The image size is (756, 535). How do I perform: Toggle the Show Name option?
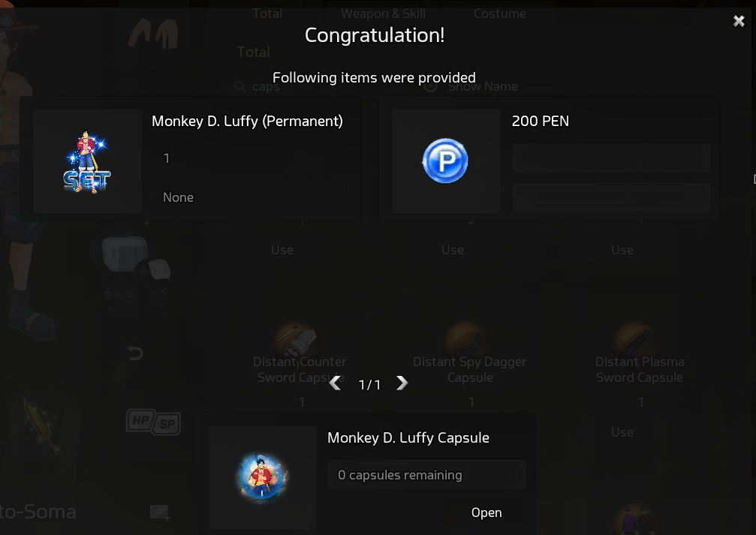coord(431,86)
